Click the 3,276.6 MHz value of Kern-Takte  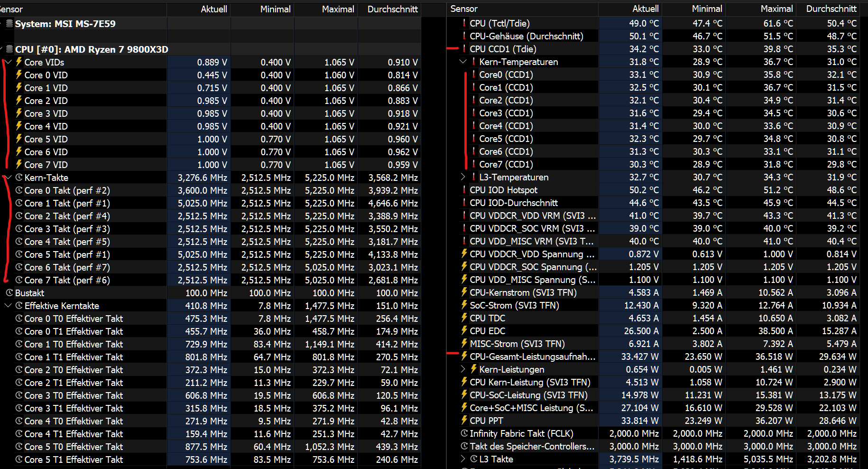(x=203, y=178)
